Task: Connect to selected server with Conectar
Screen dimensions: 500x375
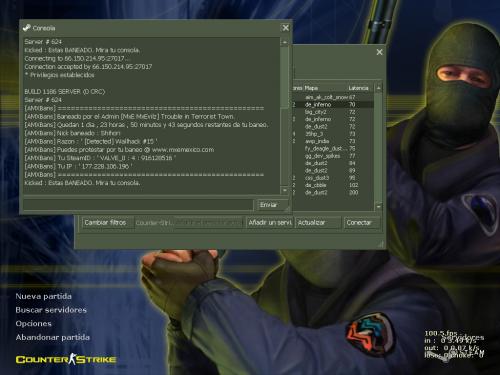Action: pyautogui.click(x=362, y=222)
